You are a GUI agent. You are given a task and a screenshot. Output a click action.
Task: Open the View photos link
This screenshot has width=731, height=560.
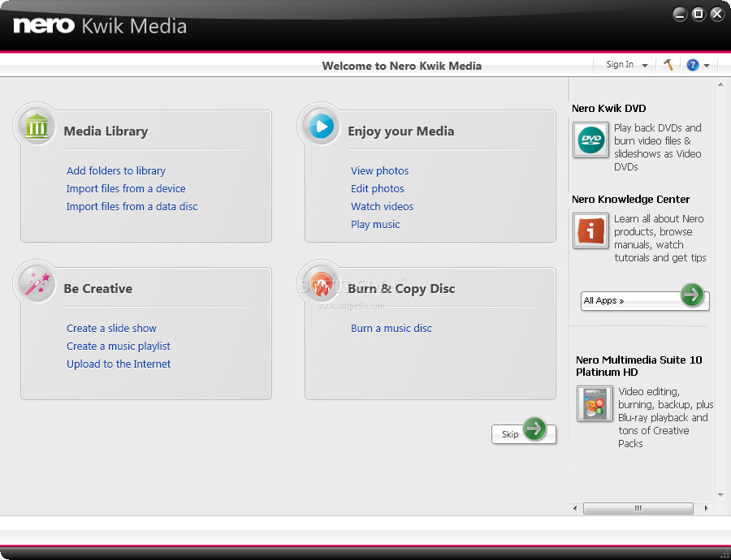[x=379, y=170]
